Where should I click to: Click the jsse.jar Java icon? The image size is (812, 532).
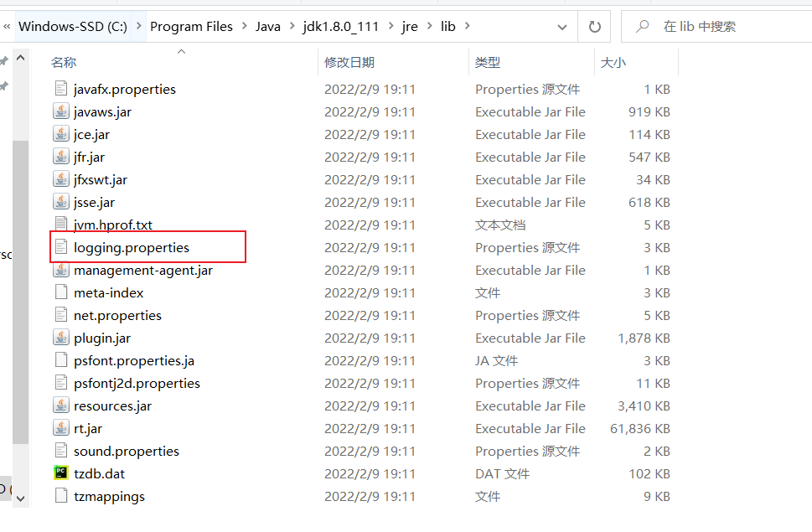[61, 202]
